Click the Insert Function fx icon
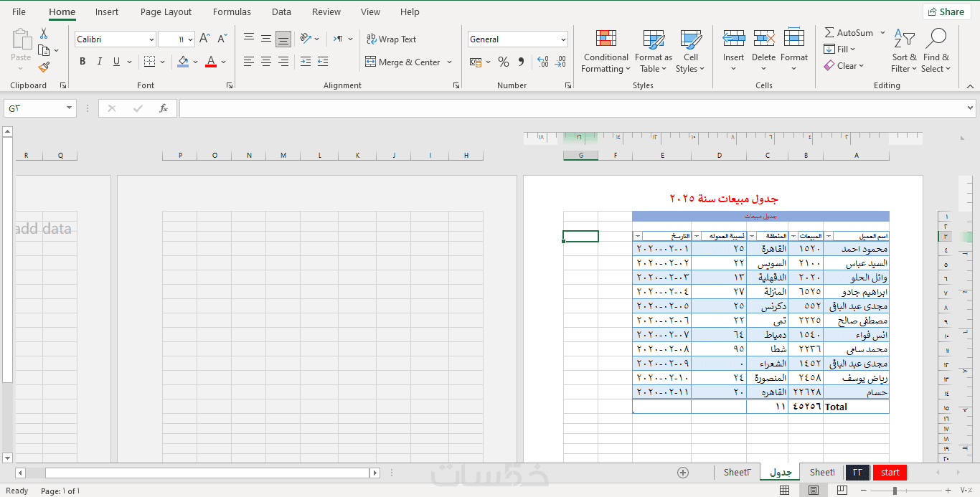 point(164,108)
